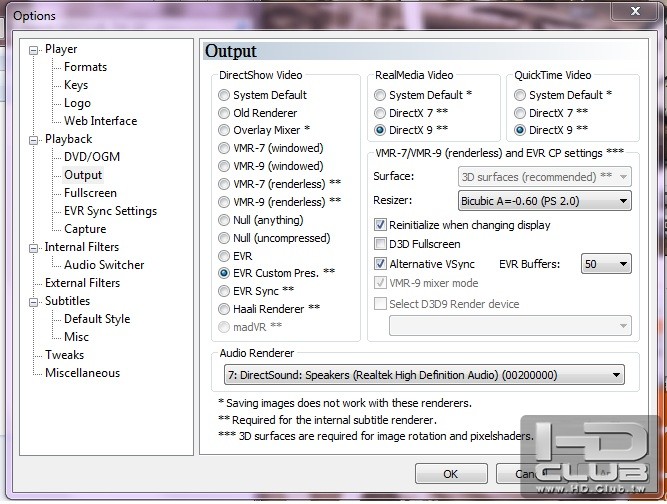
Task: Open EVR Sync Settings page
Action: click(110, 211)
